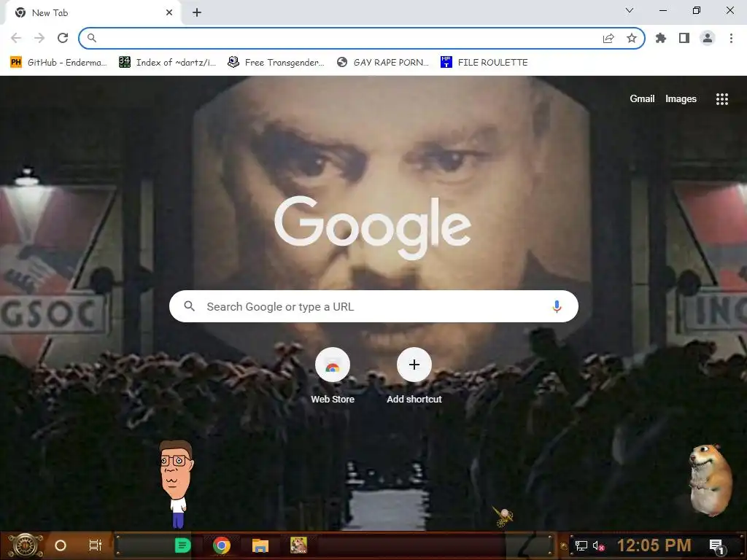Open the Index of ~dartz bookmark

167,63
